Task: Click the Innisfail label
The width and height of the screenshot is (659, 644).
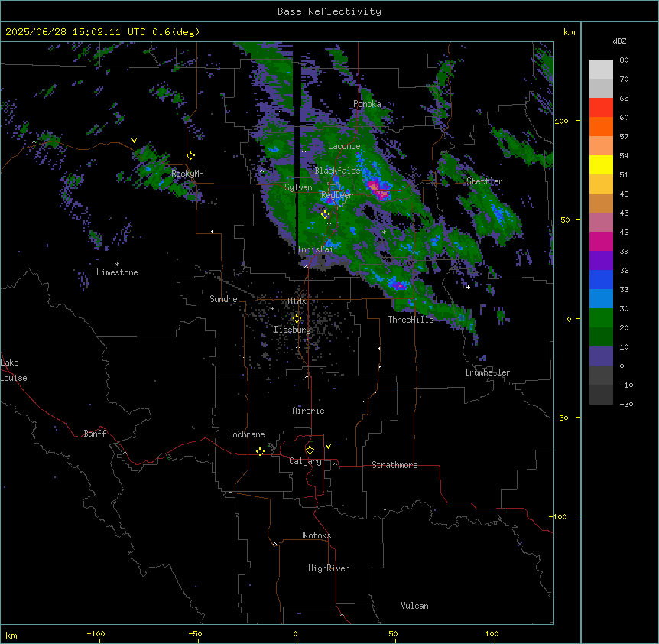Action: [317, 249]
